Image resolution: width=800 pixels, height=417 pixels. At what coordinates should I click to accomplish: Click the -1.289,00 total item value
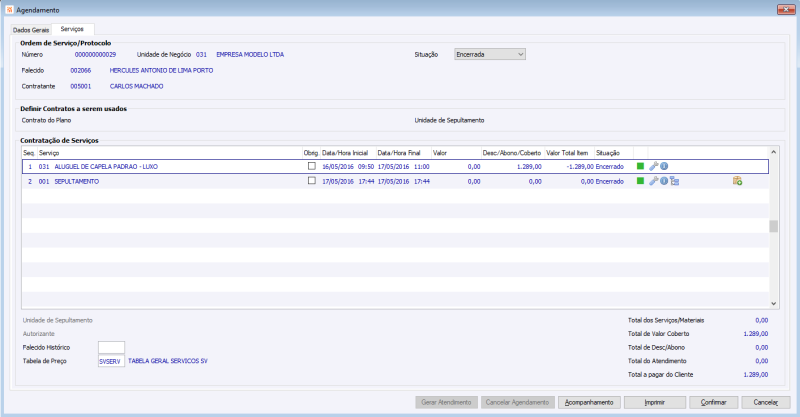pos(580,166)
